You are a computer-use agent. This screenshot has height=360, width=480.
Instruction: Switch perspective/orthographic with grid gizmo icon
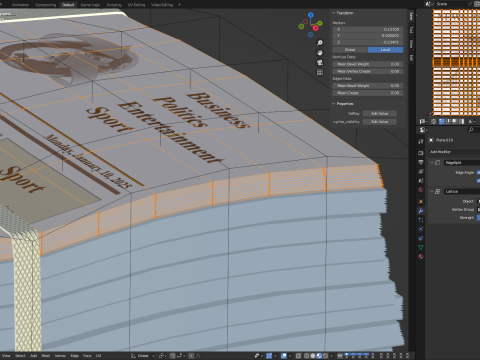(320, 72)
